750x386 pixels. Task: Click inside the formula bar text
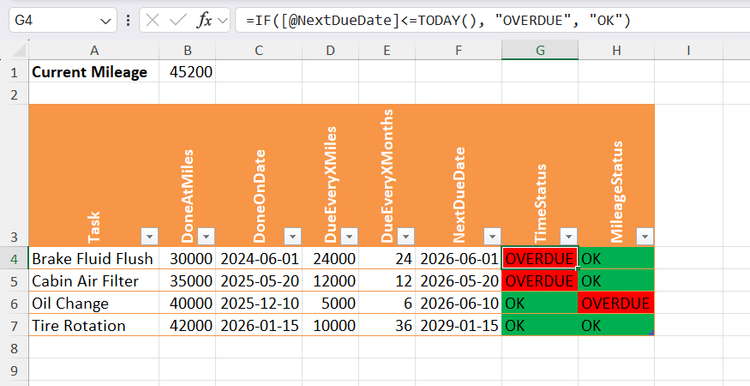point(439,21)
